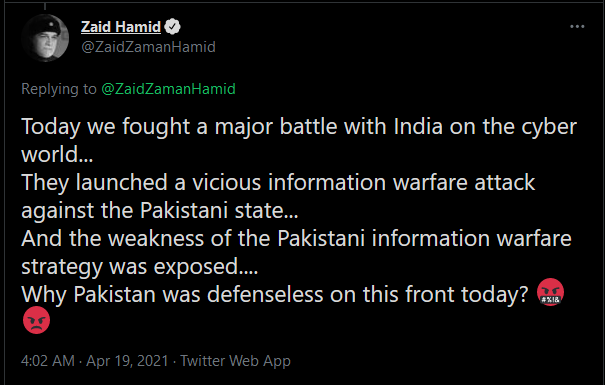Image resolution: width=605 pixels, height=385 pixels.
Task: Click the line starting 'And the weakness'
Action: (x=296, y=238)
